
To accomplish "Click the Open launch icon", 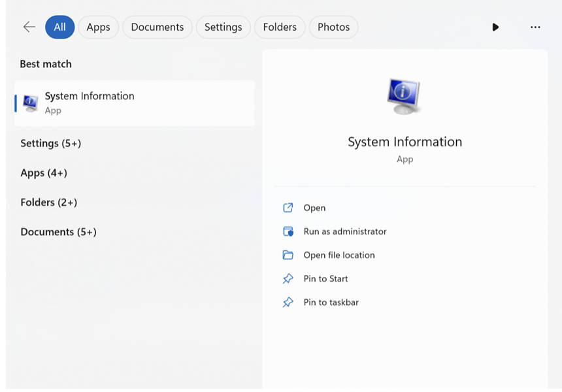I will tap(288, 208).
